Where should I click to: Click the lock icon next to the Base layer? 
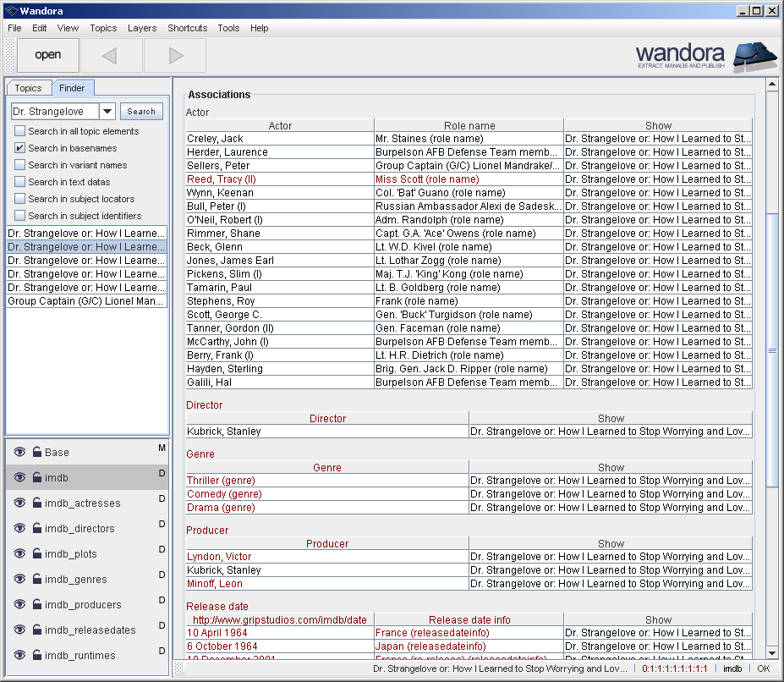[x=39, y=452]
